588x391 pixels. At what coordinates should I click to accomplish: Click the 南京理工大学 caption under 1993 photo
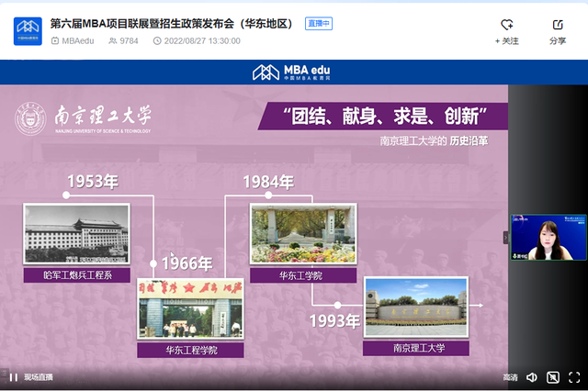pyautogui.click(x=416, y=348)
